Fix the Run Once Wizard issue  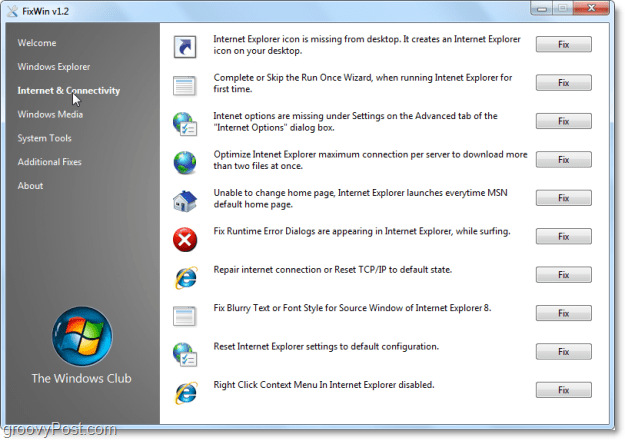pyautogui.click(x=564, y=82)
